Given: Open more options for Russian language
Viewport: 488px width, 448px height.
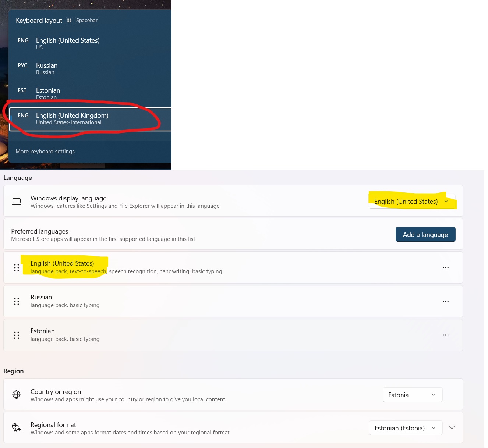Looking at the screenshot, I should [x=445, y=301].
